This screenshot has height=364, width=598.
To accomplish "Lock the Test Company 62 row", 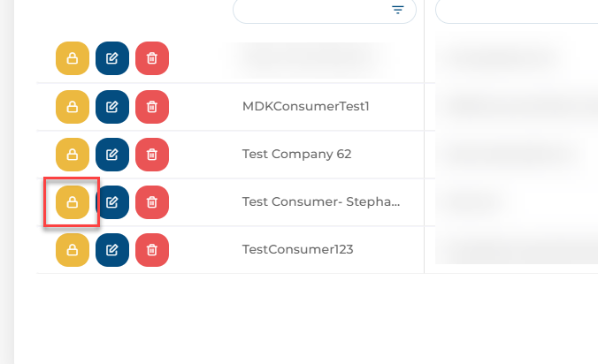I will click(73, 155).
